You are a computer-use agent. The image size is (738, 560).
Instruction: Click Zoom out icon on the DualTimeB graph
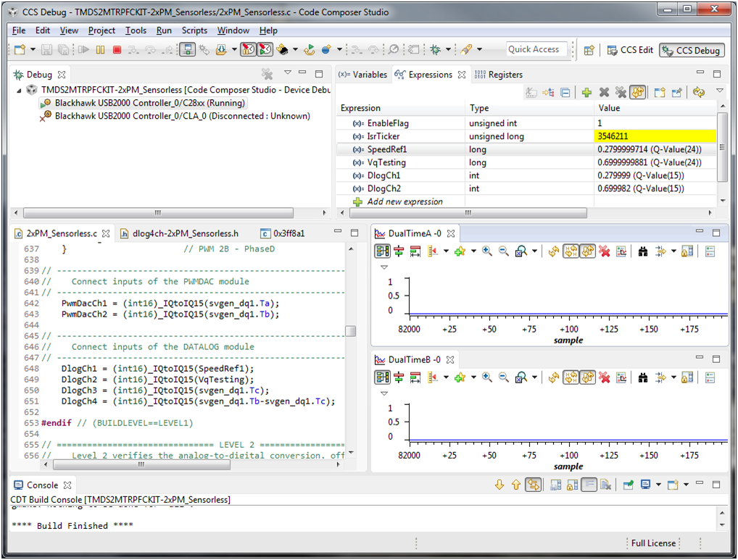(504, 377)
